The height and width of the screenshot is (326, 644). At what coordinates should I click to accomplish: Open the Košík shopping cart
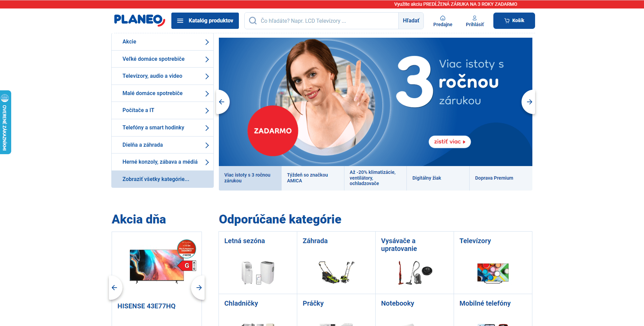click(514, 21)
